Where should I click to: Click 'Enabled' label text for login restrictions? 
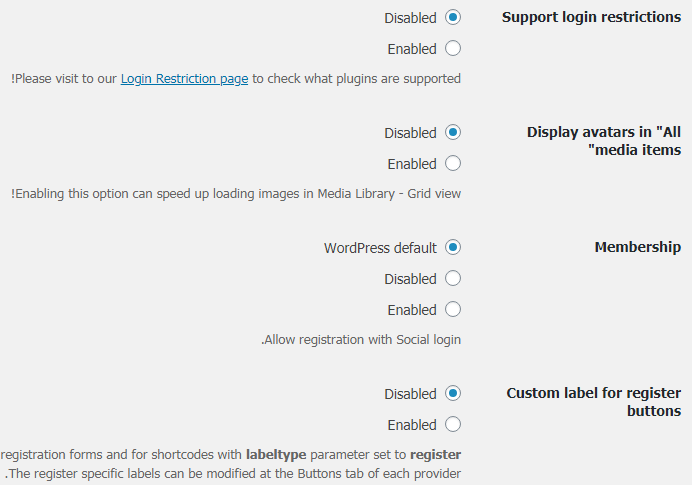[412, 49]
